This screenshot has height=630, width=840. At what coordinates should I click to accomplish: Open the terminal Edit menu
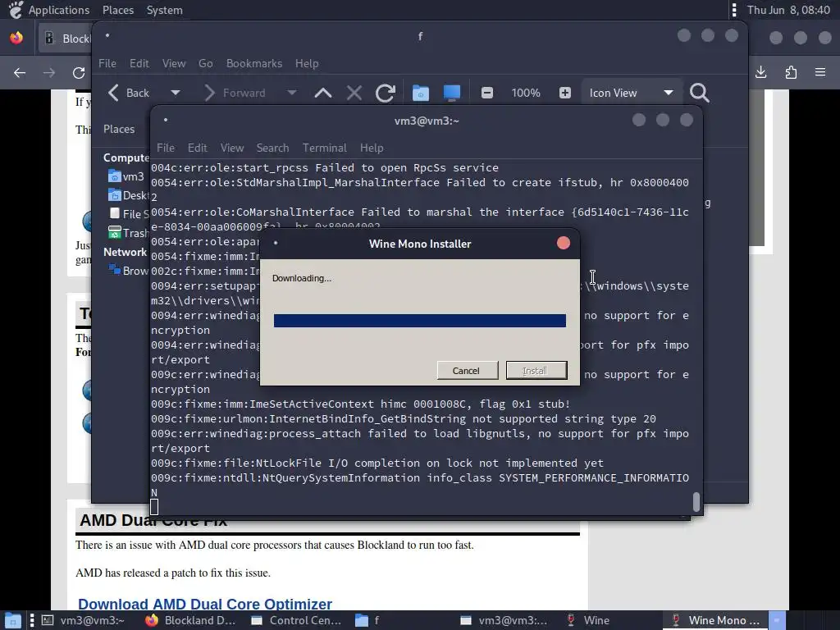(197, 148)
